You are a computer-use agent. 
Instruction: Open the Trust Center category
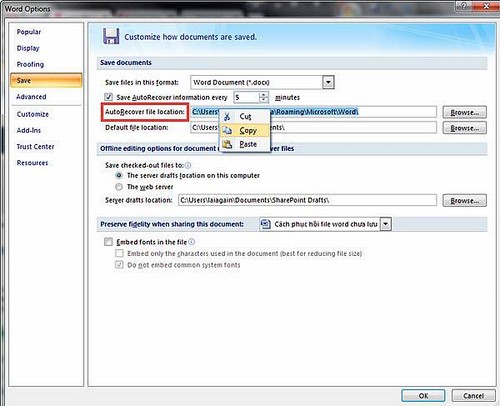tap(35, 147)
